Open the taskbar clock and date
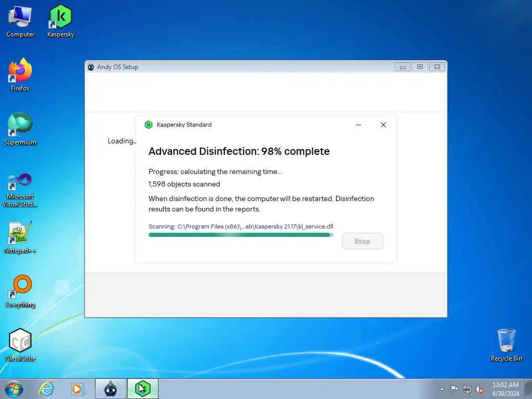This screenshot has width=532, height=399. point(506,389)
